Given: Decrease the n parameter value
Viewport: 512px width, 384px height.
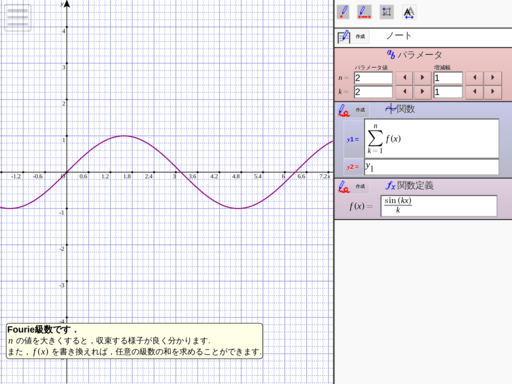Looking at the screenshot, I should tap(404, 78).
